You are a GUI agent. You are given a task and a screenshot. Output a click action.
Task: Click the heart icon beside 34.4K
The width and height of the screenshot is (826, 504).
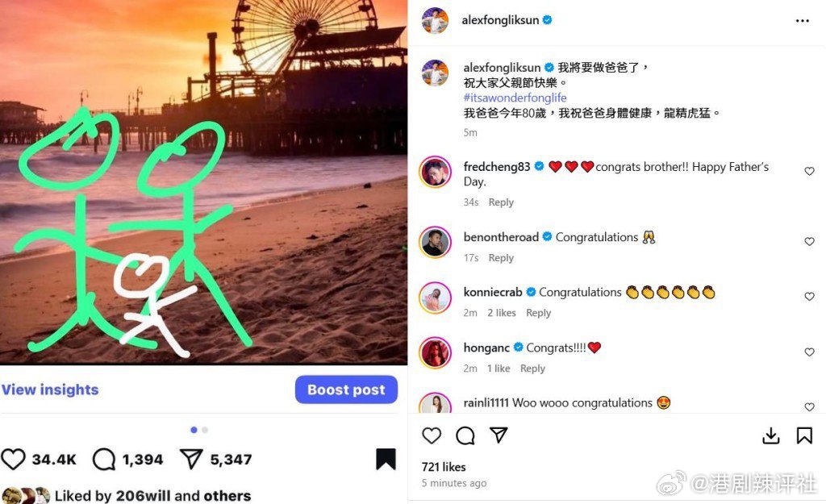(x=13, y=459)
